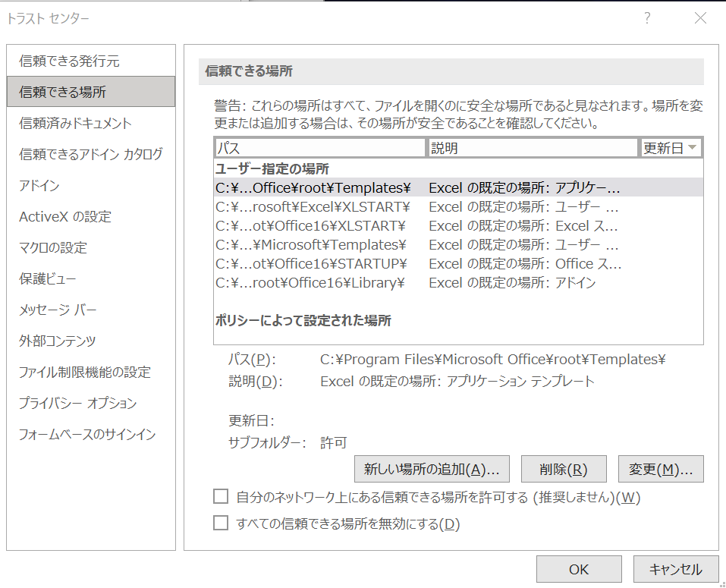This screenshot has width=726, height=588.
Task: Select the ot\Office16\XLSTART location row
Action: tap(458, 225)
